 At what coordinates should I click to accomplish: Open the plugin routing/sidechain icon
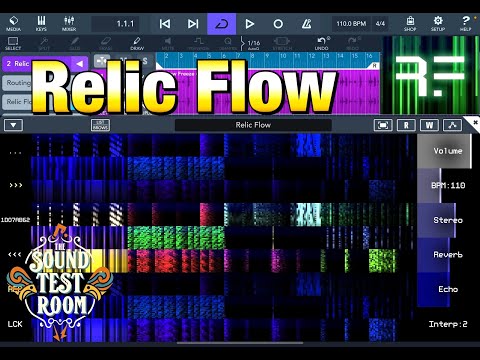[x=452, y=125]
